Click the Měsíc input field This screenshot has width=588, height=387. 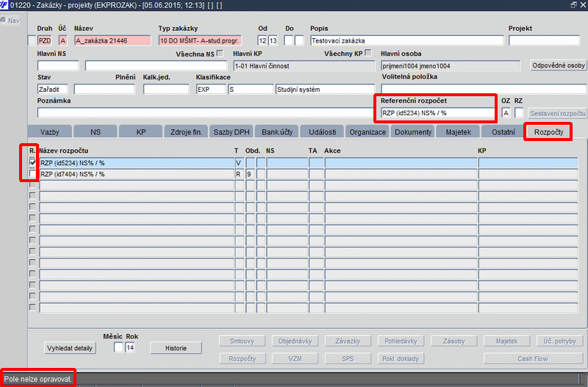[118, 347]
